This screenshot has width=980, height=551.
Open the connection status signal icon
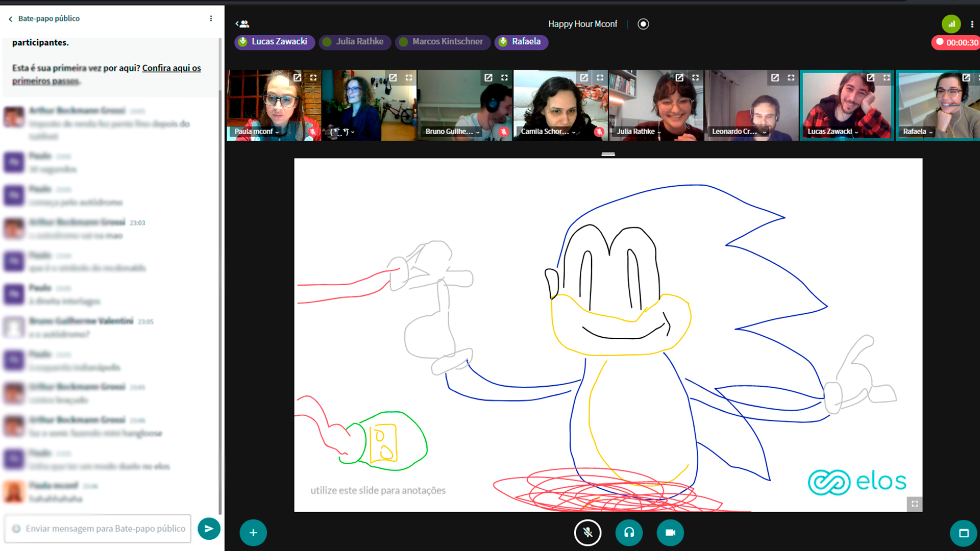(951, 24)
